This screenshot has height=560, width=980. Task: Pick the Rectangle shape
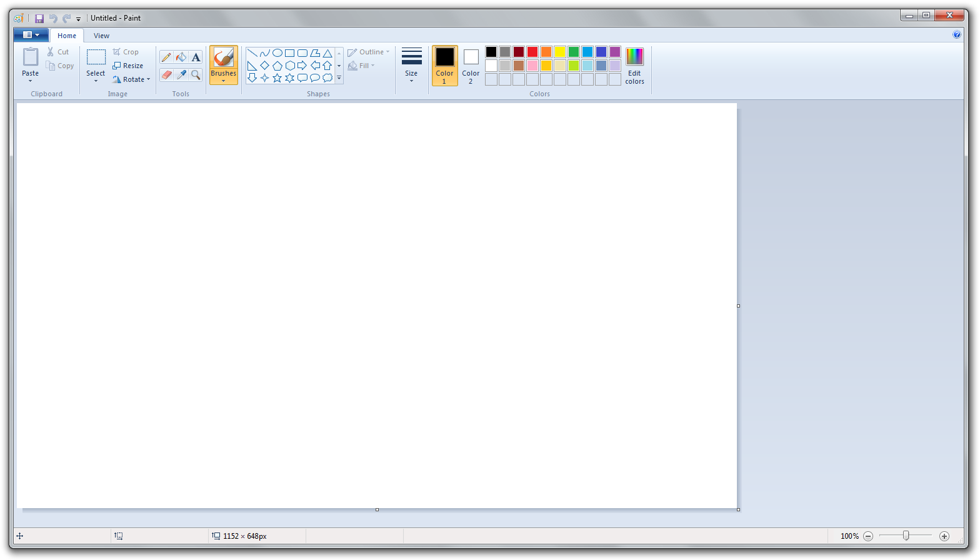click(x=289, y=53)
